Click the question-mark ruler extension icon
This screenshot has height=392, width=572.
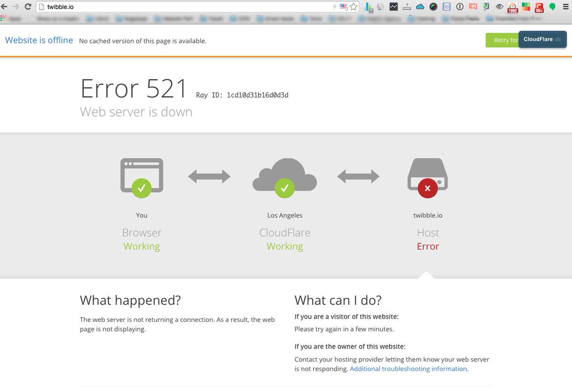coord(407,7)
